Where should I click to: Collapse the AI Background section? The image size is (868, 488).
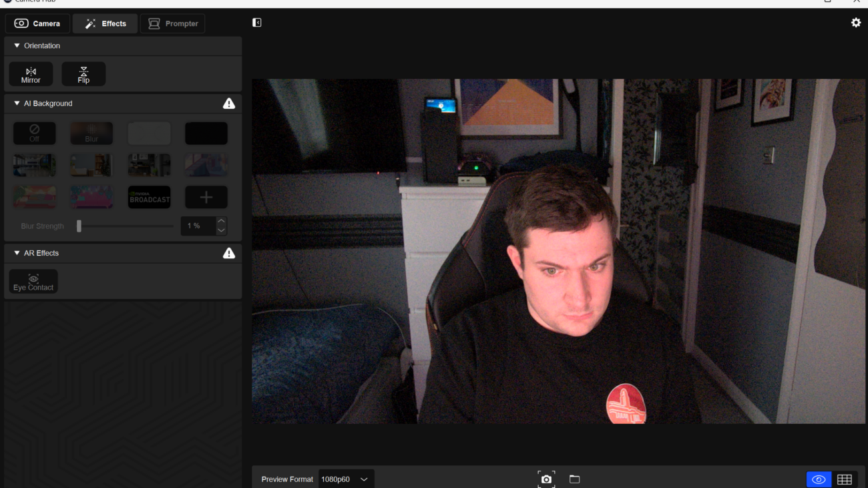click(x=17, y=103)
